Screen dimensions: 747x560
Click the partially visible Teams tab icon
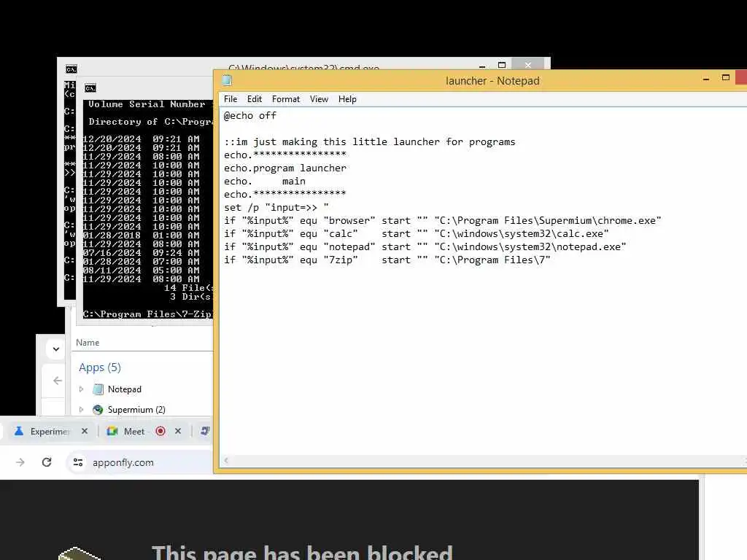point(205,431)
